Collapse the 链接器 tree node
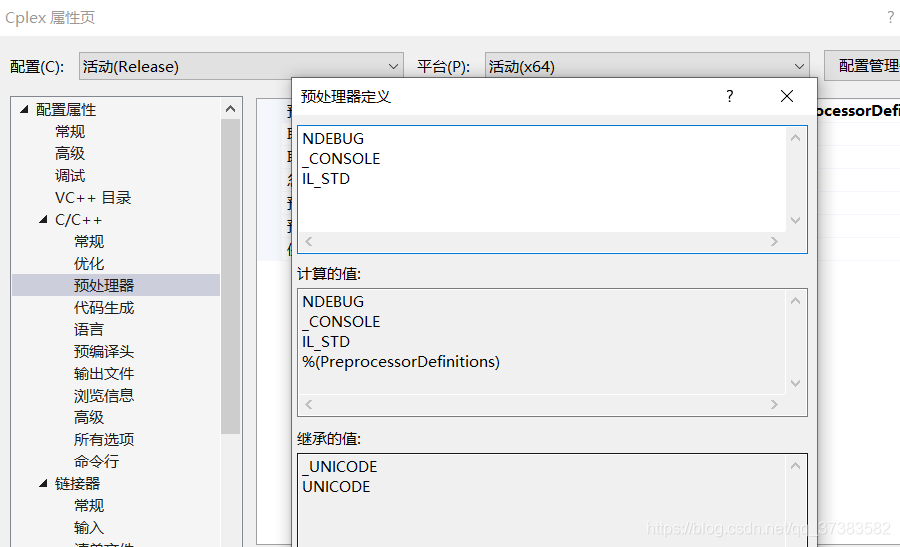 (x=43, y=483)
